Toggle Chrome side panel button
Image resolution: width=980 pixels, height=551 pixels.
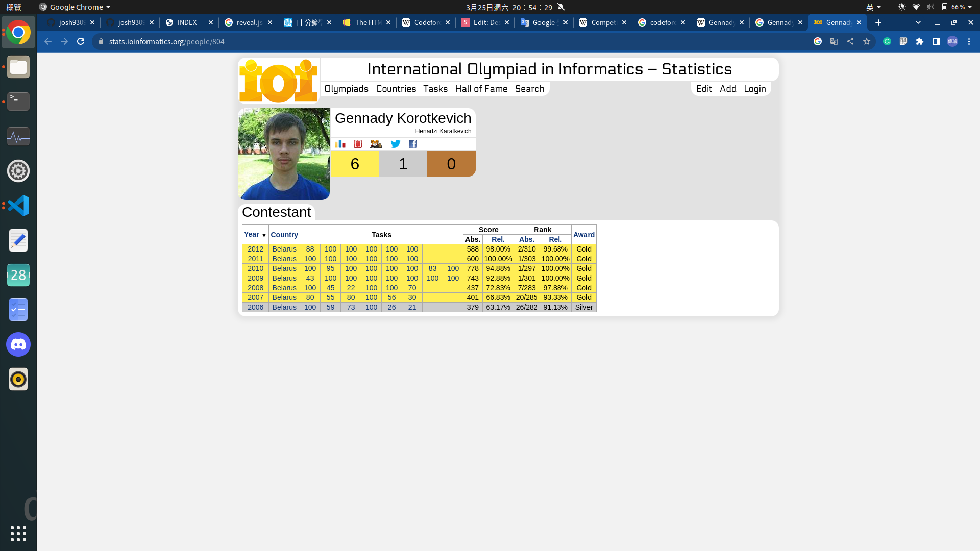[936, 42]
